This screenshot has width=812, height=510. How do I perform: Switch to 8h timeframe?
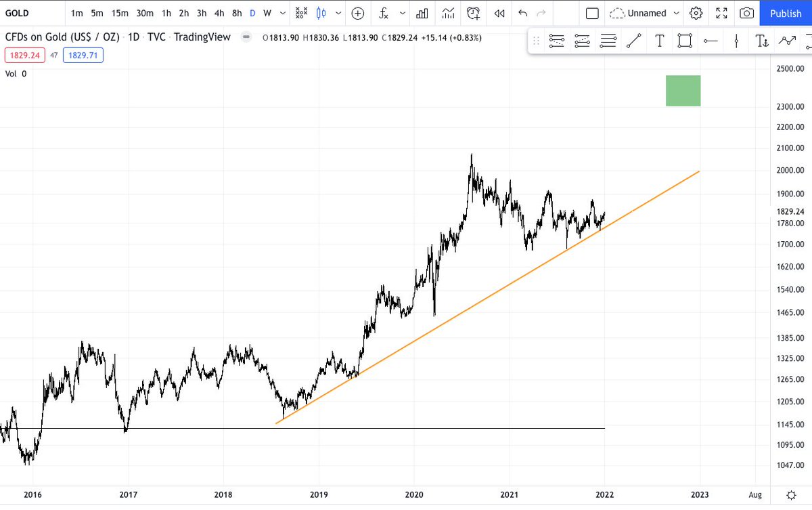pyautogui.click(x=237, y=13)
